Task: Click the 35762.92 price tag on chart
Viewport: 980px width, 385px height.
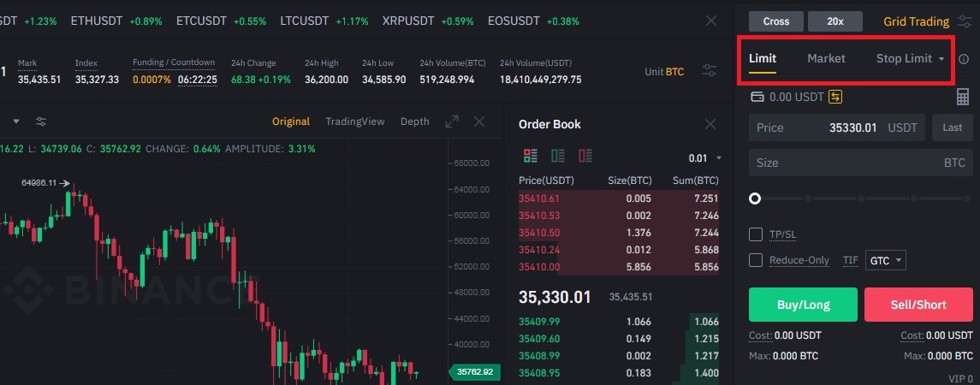Action: [474, 372]
